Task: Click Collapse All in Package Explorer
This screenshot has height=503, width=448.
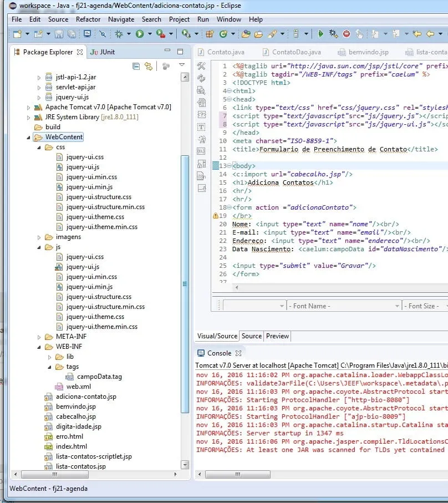Action: coord(136,66)
